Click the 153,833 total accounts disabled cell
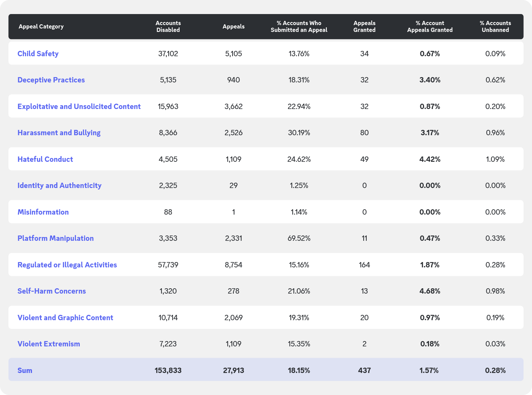Viewport: 532px width, 395px height. [x=168, y=370]
